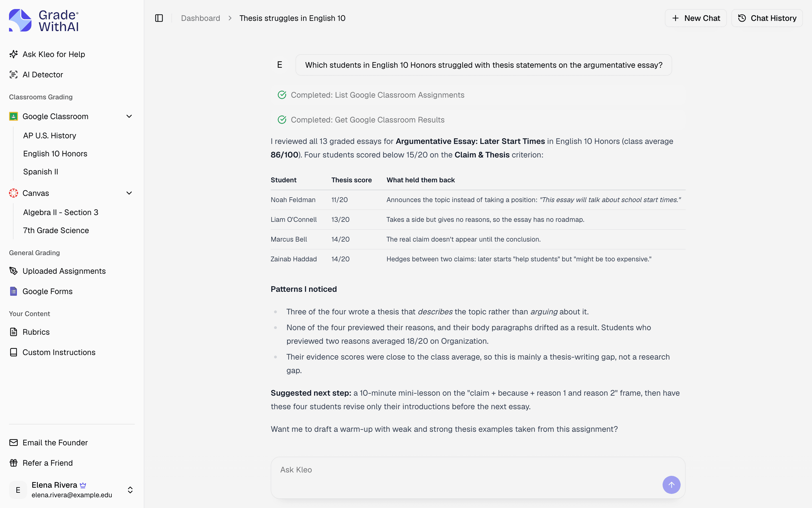Click the check icon for Get Google Classroom Results
Image resolution: width=812 pixels, height=508 pixels.
click(282, 120)
